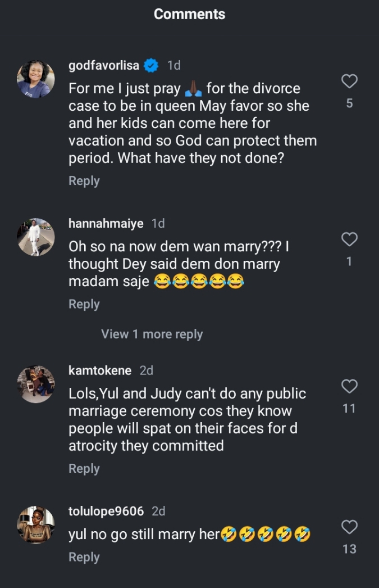Viewport: 379px width, 588px height.
Task: Like godfavorlisa's comment with heart icon
Action: (349, 82)
